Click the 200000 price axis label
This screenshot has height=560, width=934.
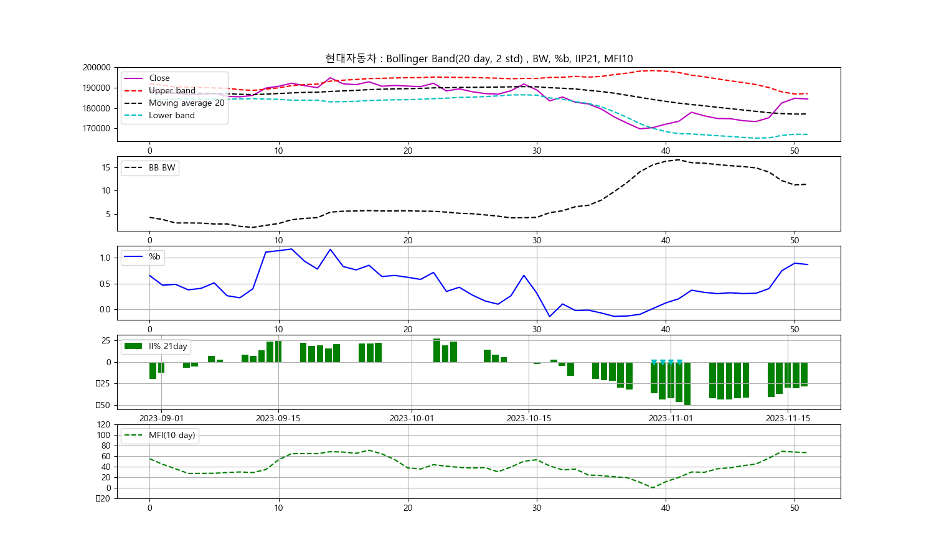tap(97, 68)
